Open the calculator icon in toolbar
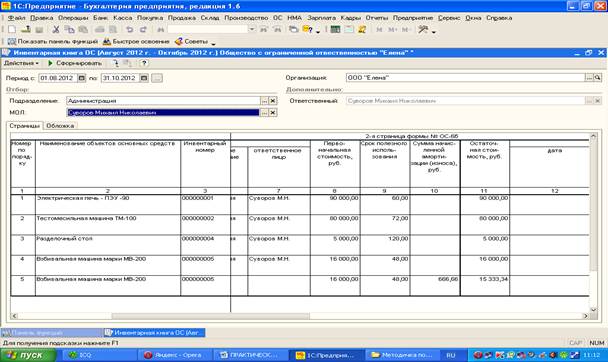 click(x=335, y=29)
